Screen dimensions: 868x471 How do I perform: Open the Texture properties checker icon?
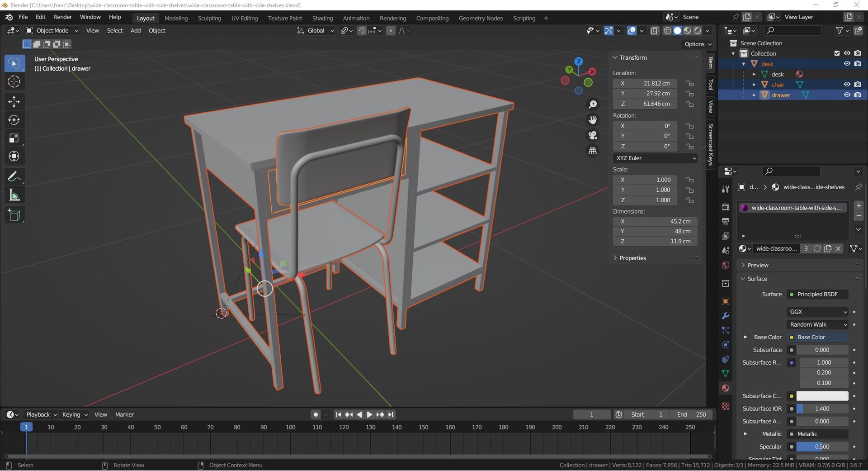726,406
